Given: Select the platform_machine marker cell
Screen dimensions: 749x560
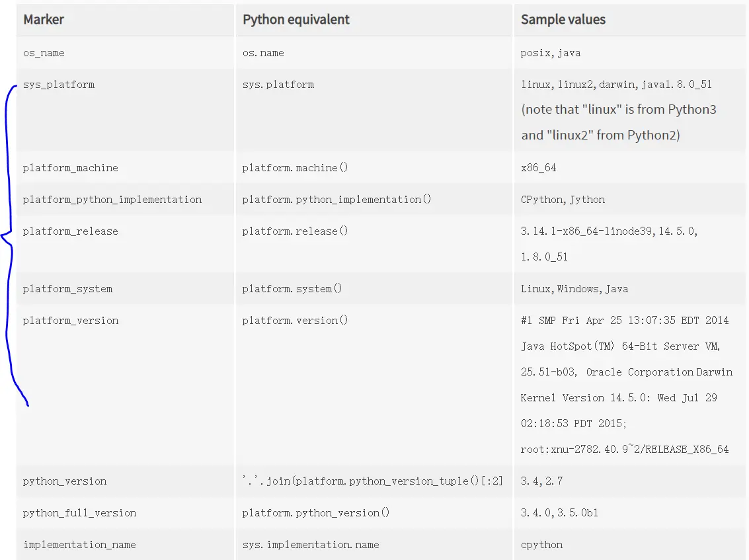Looking at the screenshot, I should [x=70, y=168].
